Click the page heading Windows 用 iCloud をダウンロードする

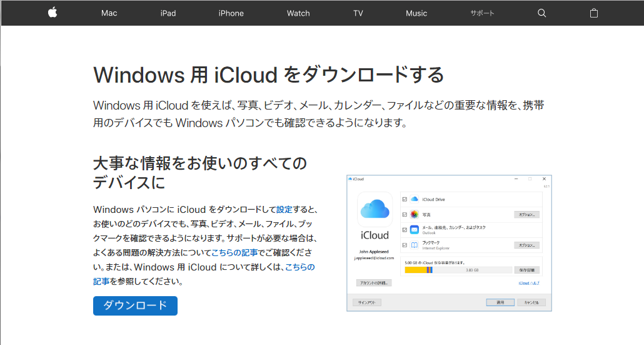tap(269, 75)
